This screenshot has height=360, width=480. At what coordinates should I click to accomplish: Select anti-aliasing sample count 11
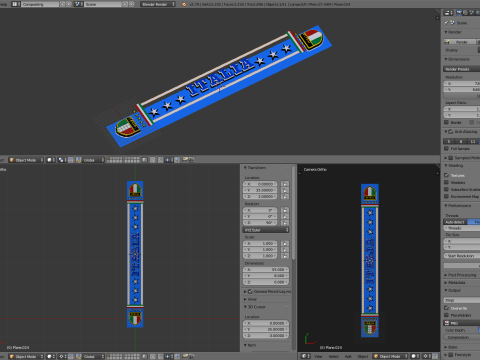click(x=473, y=141)
